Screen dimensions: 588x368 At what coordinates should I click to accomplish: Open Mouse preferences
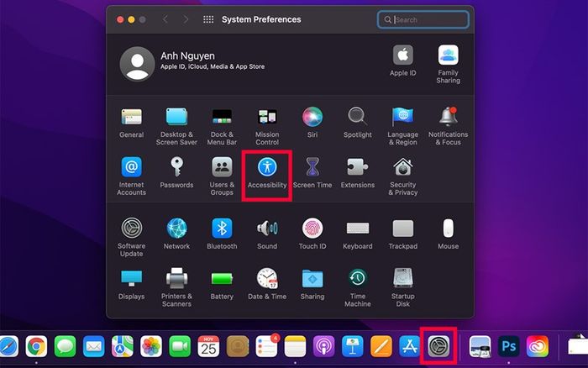click(x=448, y=234)
